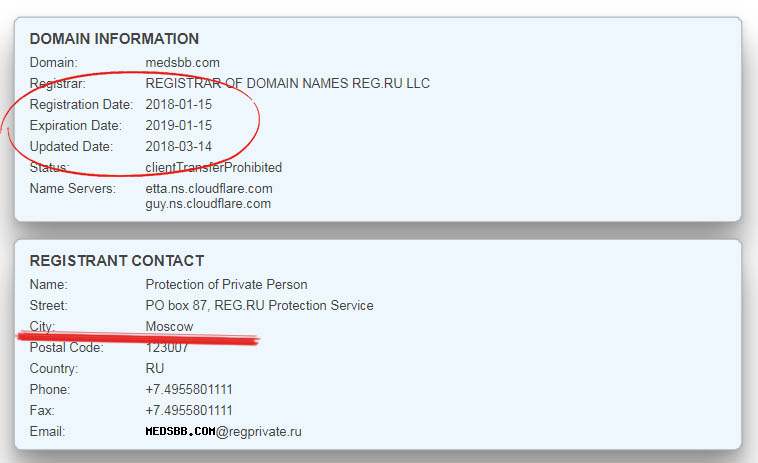758x463 pixels.
Task: Click the registrar REG.RU LLC text
Action: coord(288,83)
